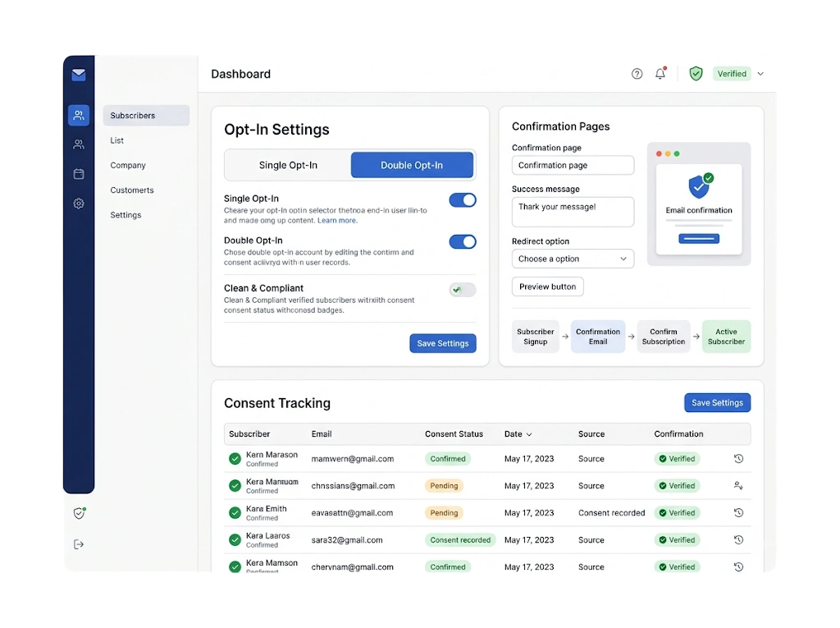
Task: Open Customerts in the side menu
Action: coord(132,190)
